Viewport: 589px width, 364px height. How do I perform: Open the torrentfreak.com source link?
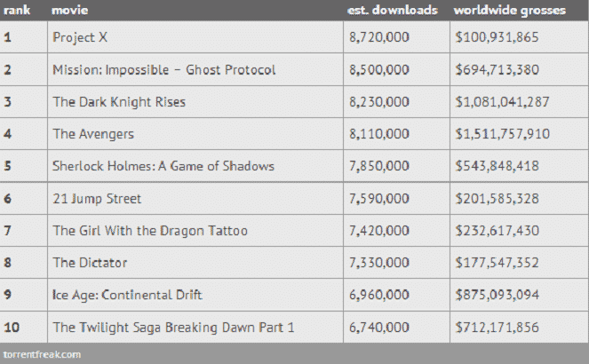tap(43, 354)
